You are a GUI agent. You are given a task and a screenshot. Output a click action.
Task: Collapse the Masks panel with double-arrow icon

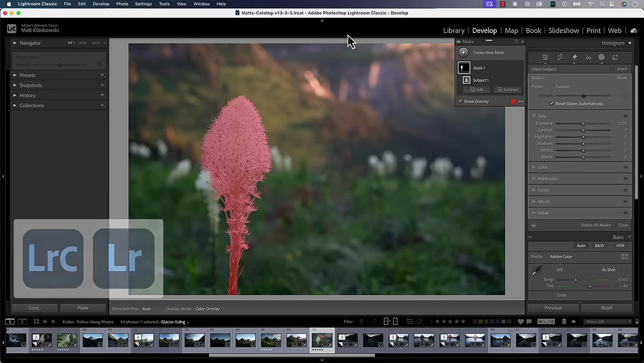coord(522,41)
